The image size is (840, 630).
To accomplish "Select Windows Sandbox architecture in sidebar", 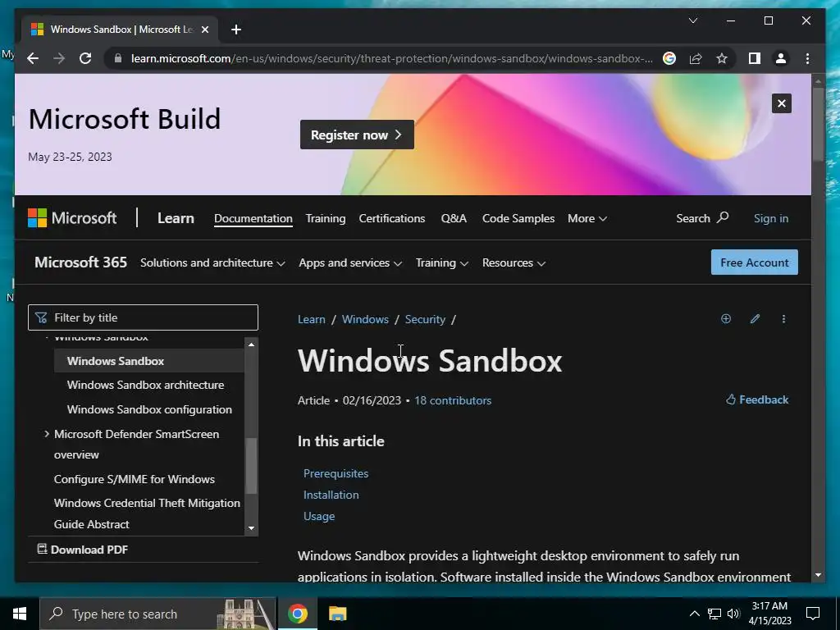I will pos(146,386).
